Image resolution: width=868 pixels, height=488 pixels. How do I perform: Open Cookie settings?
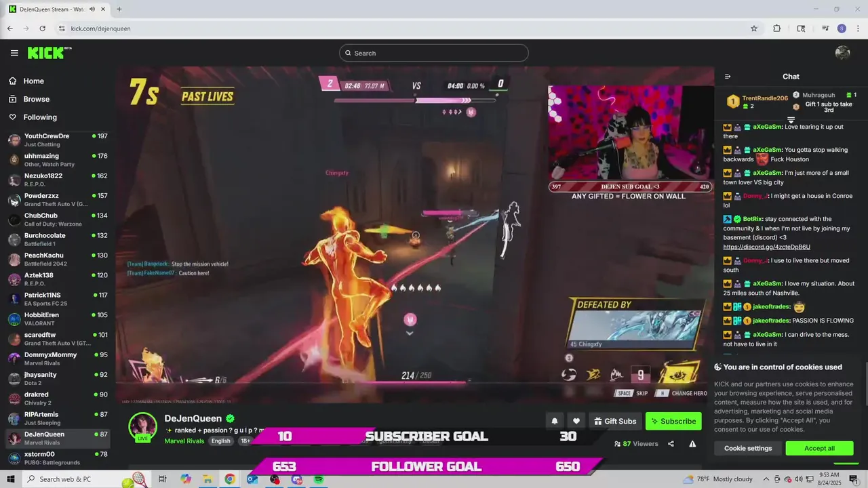[x=748, y=448]
